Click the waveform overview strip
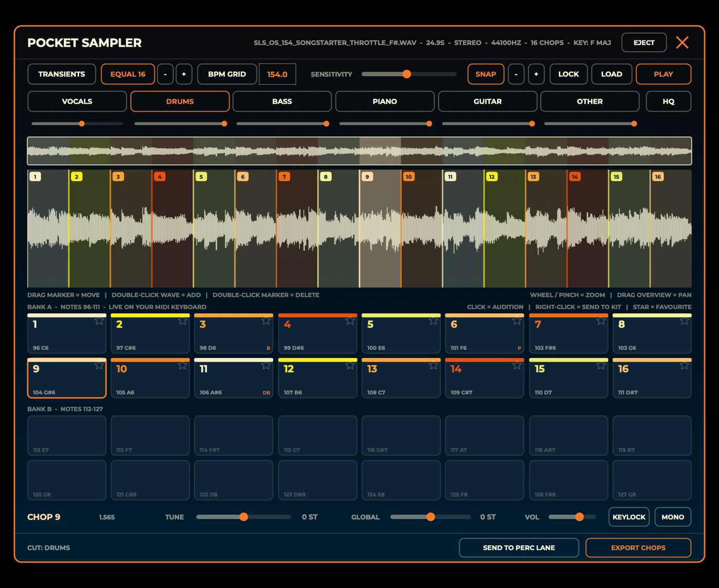The width and height of the screenshot is (719, 588). (x=359, y=151)
